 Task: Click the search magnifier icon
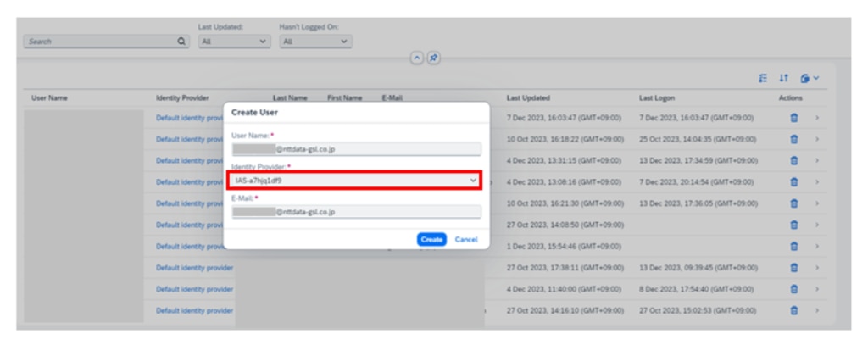click(181, 41)
